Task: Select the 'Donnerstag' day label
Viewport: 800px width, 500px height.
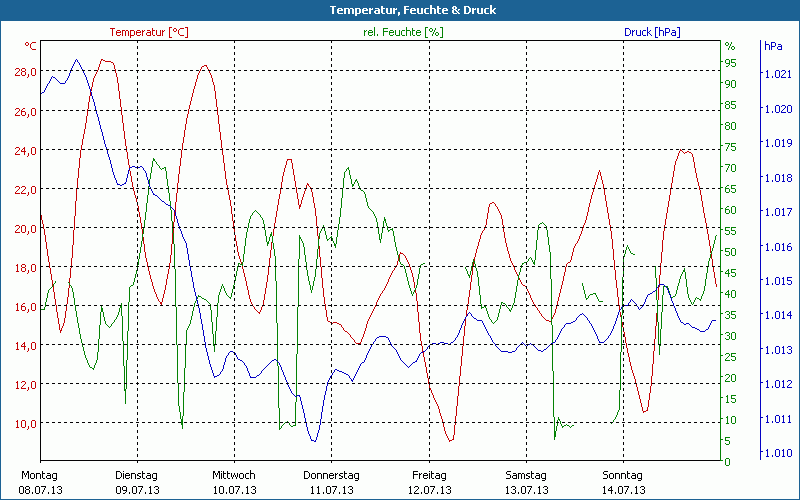Action: (x=331, y=475)
